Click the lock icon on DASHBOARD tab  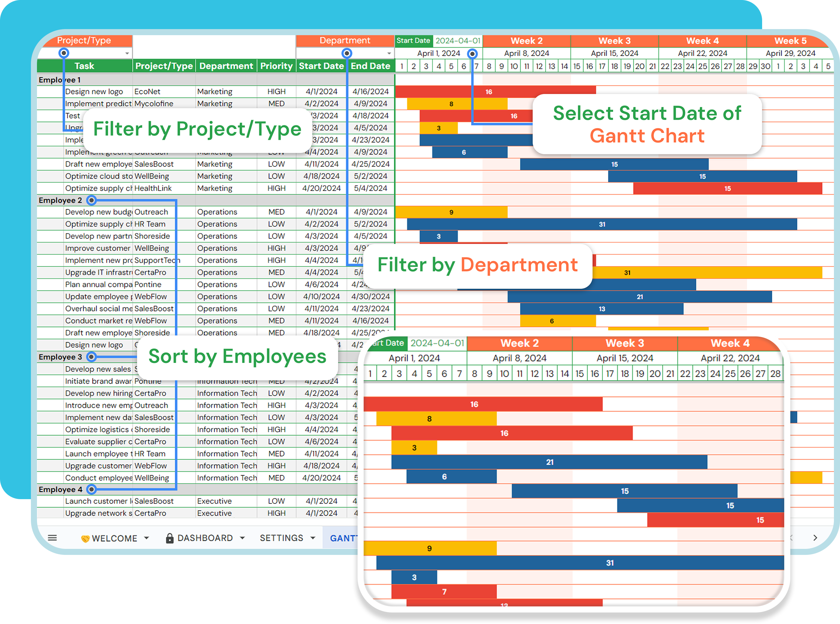click(170, 538)
